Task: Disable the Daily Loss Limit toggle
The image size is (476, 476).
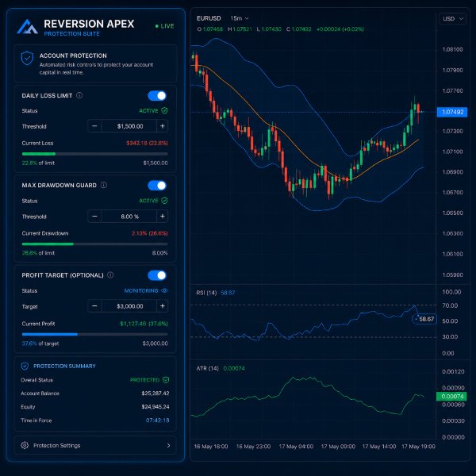Action: pos(157,96)
